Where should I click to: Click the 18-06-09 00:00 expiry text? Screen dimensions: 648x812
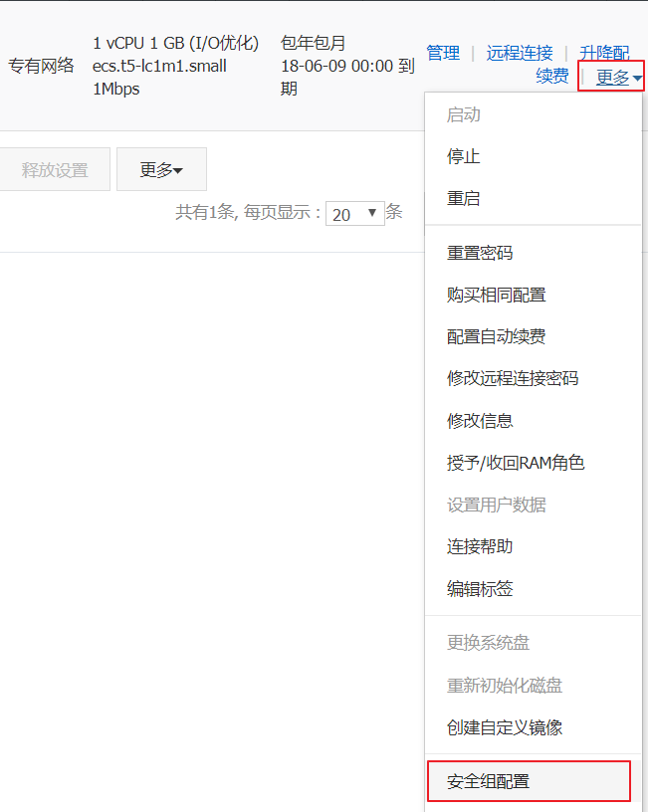[336, 66]
